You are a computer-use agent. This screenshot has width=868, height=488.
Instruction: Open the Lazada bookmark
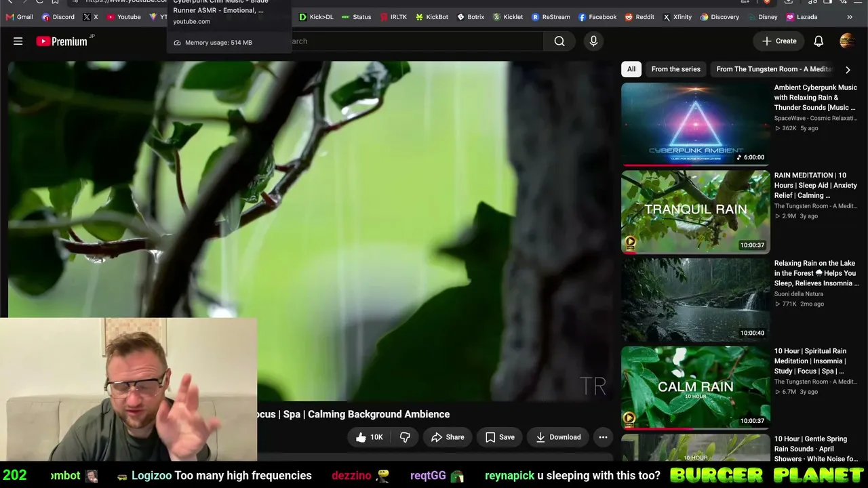click(802, 17)
